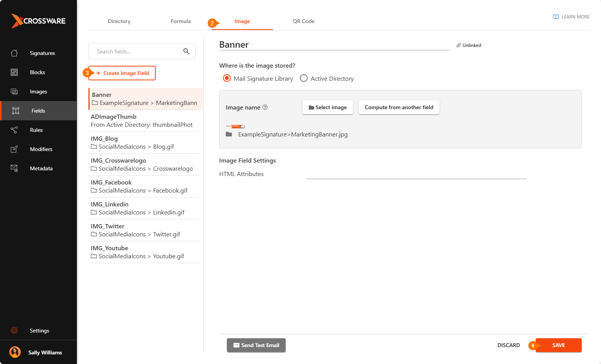This screenshot has height=364, width=601.
Task: Select Mail Signature Library radio option
Action: pos(227,78)
